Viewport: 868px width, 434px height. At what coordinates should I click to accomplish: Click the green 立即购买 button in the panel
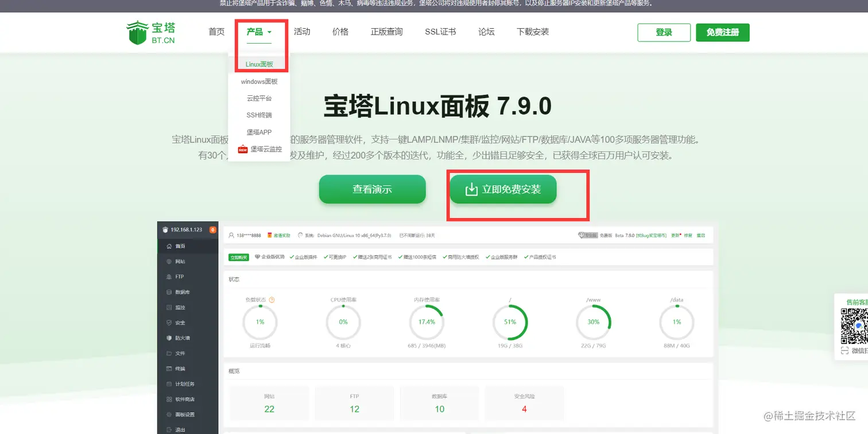[x=238, y=257]
